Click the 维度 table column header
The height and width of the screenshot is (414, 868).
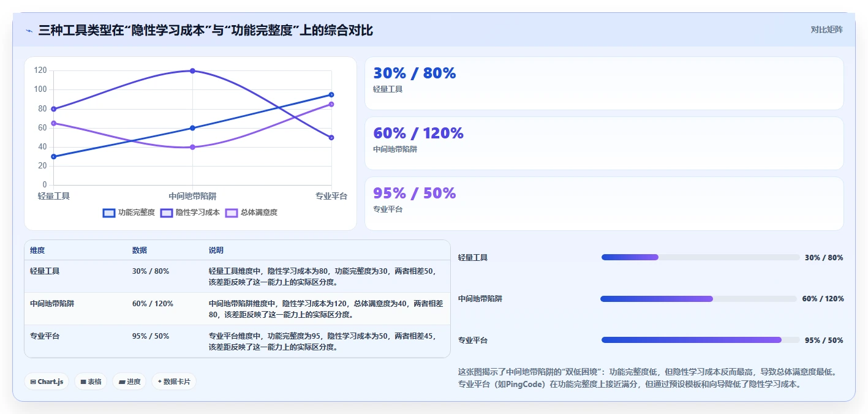point(37,250)
